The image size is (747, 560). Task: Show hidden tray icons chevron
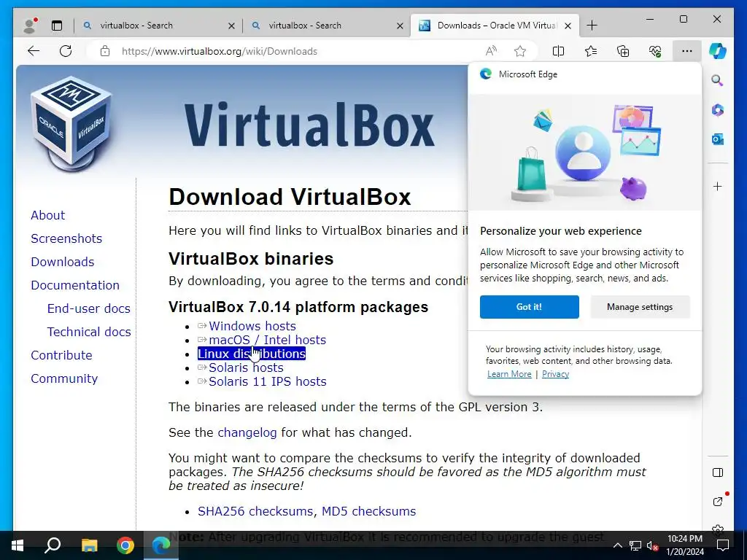point(617,545)
